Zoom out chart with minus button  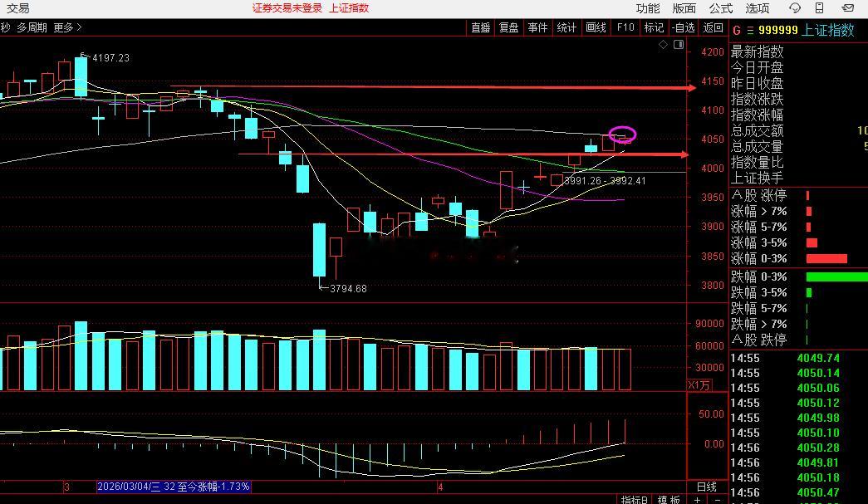pyautogui.click(x=718, y=500)
